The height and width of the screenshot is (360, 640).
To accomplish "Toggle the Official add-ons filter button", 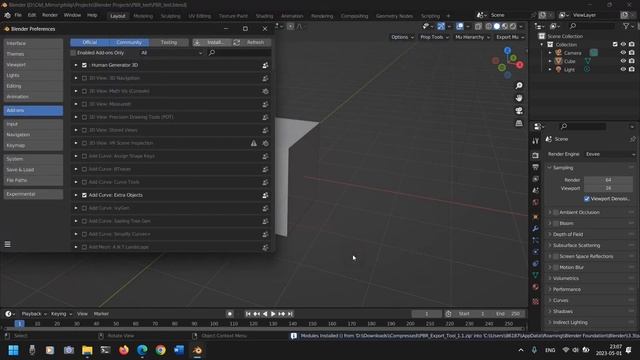I will [90, 42].
